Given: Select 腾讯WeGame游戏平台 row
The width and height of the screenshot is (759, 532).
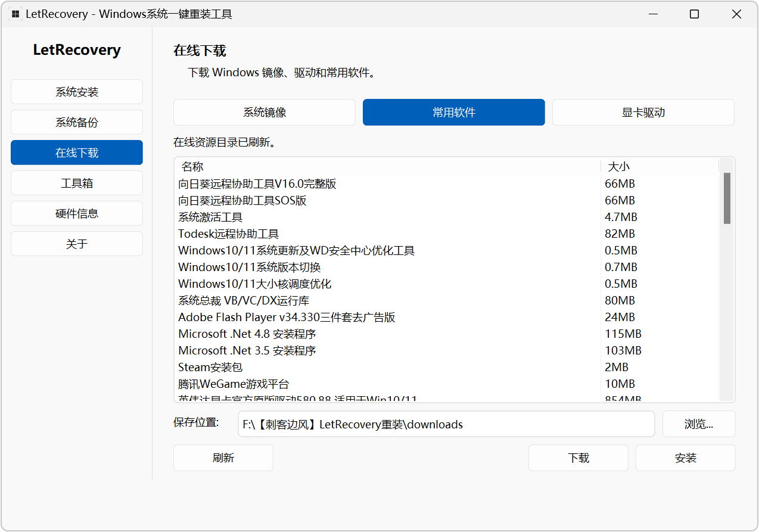Looking at the screenshot, I should pyautogui.click(x=447, y=384).
